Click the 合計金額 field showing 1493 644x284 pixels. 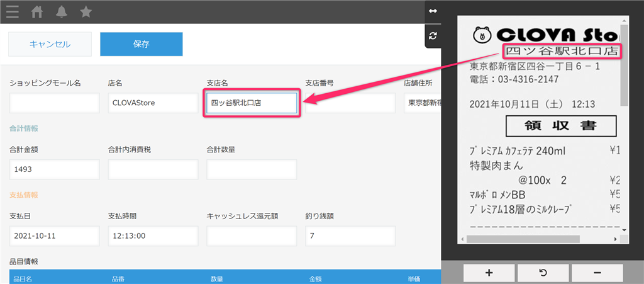coord(55,170)
